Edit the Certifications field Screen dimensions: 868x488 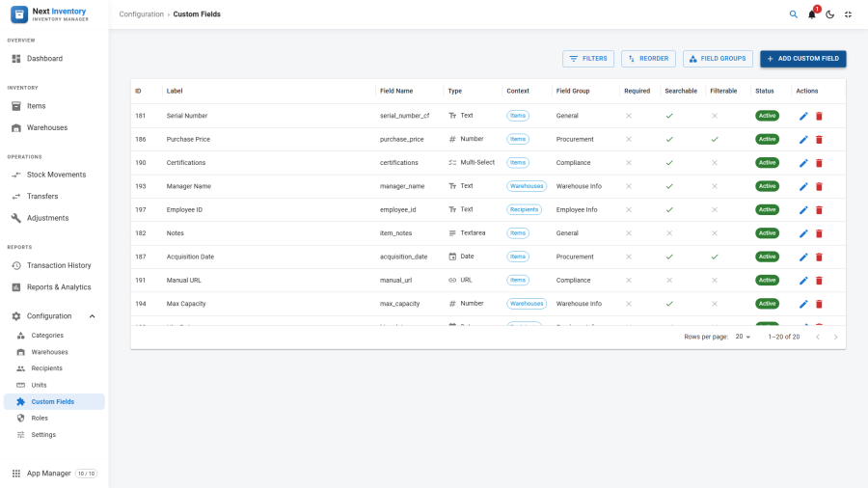point(803,163)
